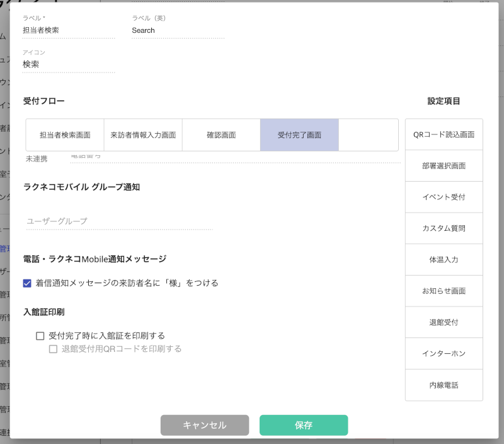Choose 体温入力 from 設定項目
The height and width of the screenshot is (444, 504).
(444, 260)
